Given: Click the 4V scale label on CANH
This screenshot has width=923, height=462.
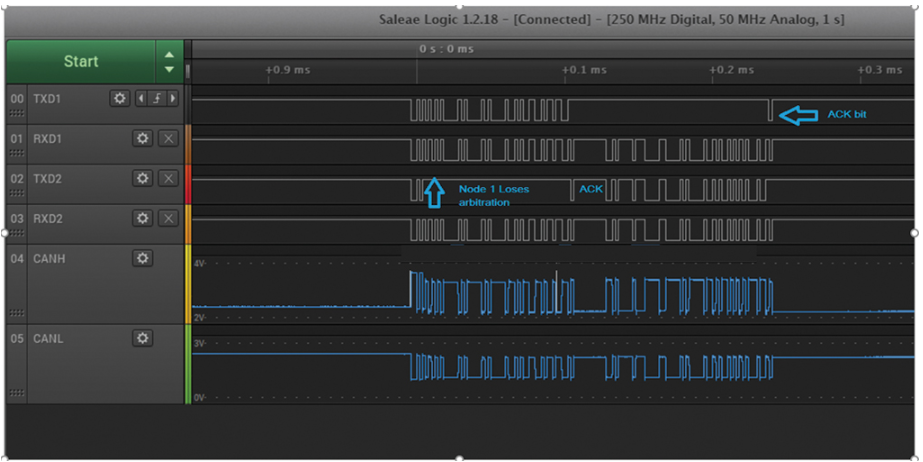Looking at the screenshot, I should (x=200, y=264).
